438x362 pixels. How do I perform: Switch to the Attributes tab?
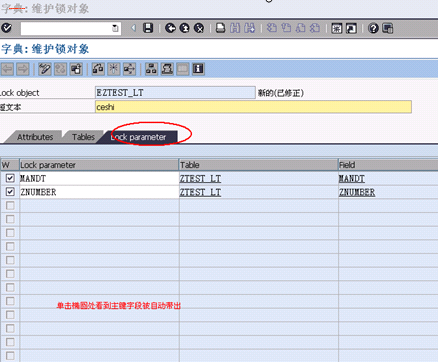(35, 137)
